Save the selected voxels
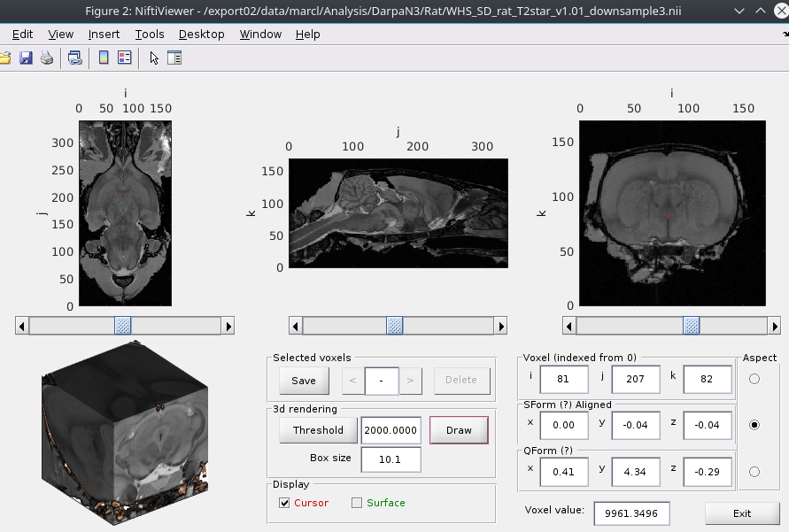This screenshot has height=532, width=789. [x=304, y=381]
